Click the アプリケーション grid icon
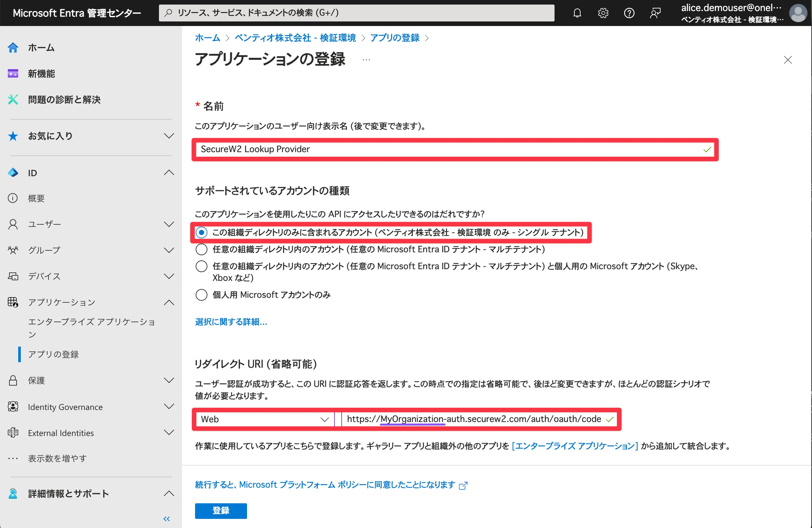This screenshot has height=528, width=812. click(13, 302)
